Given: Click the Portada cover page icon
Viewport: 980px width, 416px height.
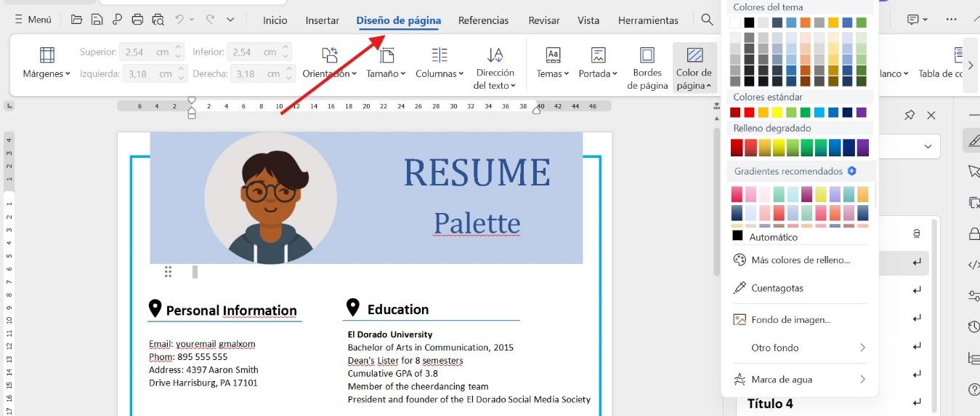Looking at the screenshot, I should tap(598, 55).
